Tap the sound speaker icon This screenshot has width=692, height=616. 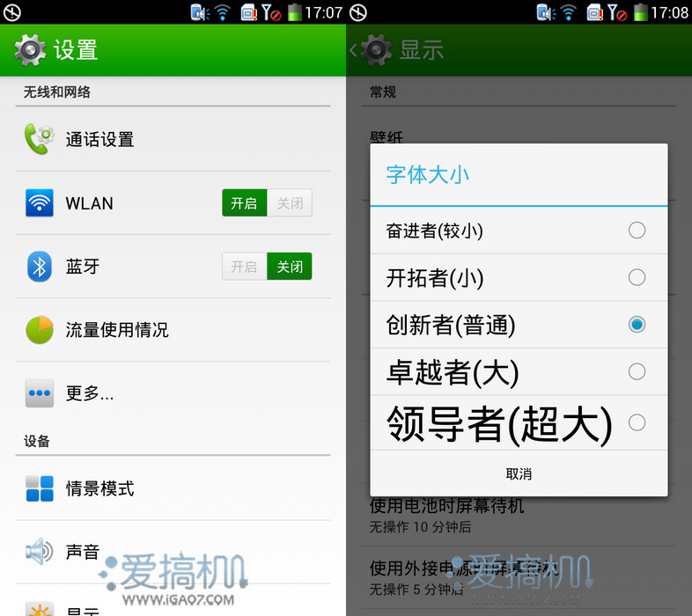40,551
